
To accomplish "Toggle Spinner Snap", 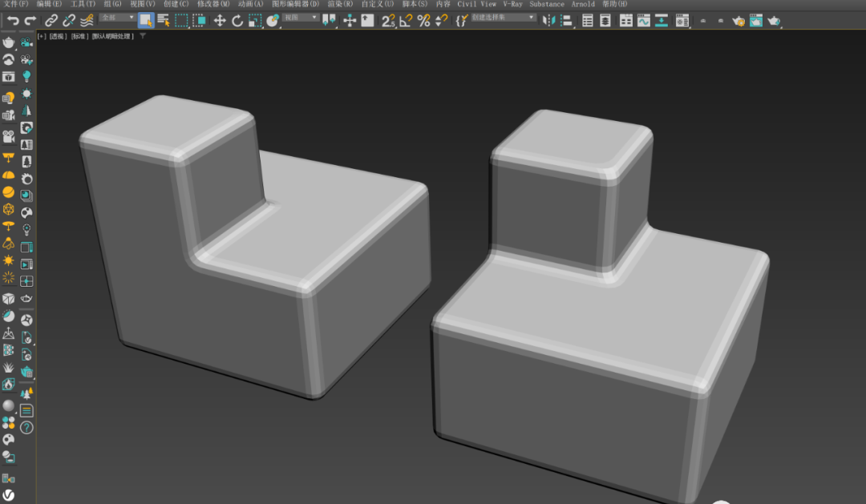I will (x=441, y=20).
